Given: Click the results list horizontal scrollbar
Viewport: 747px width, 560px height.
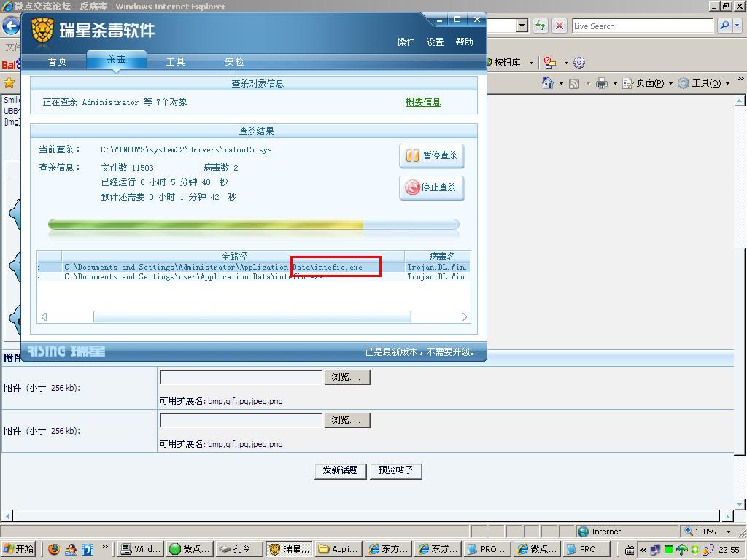Looking at the screenshot, I should click(x=252, y=316).
